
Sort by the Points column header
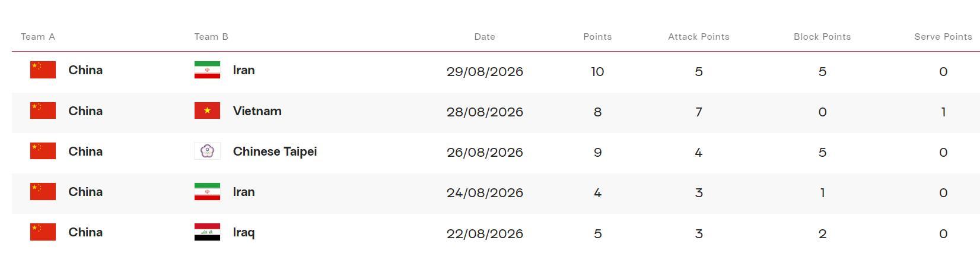coord(597,37)
